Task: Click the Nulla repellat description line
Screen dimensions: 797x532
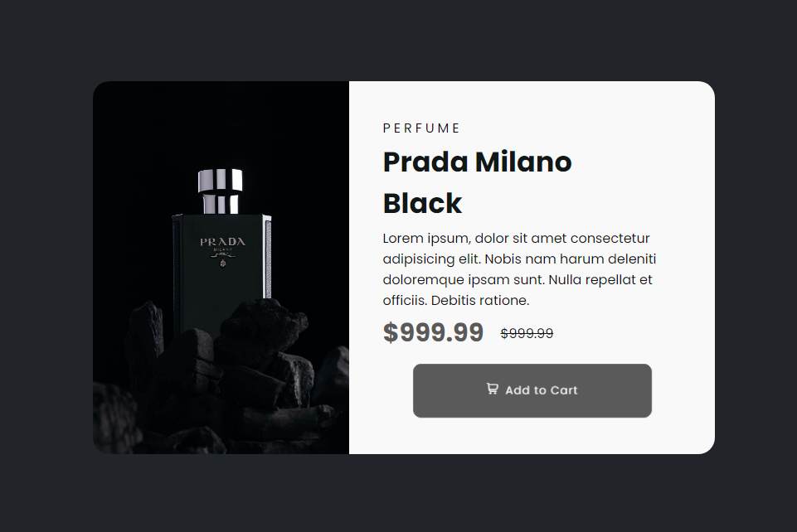Action: click(x=518, y=279)
